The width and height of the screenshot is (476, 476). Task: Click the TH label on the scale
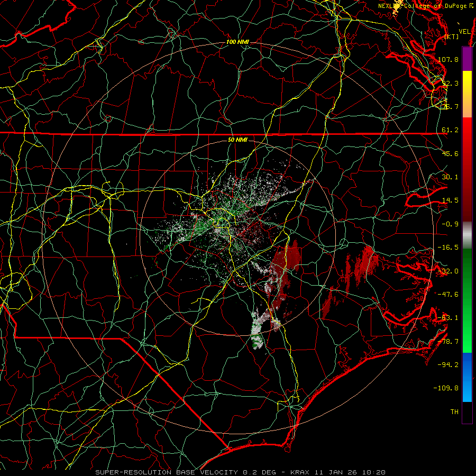[454, 412]
